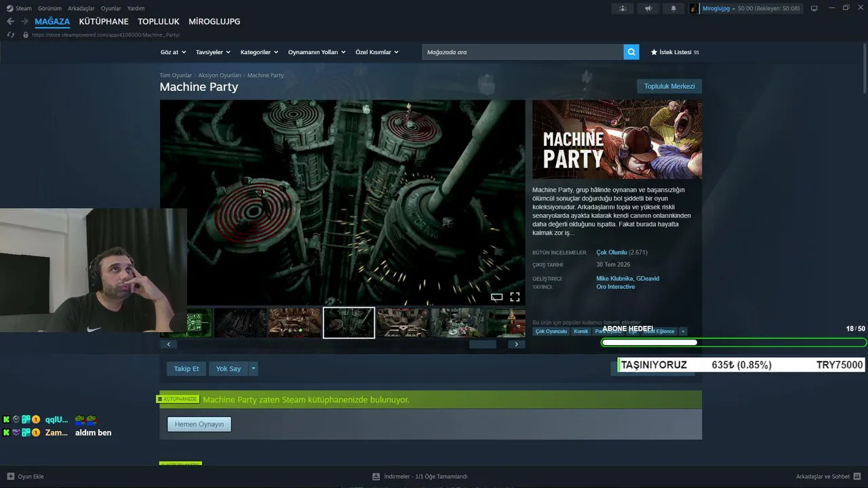868x488 pixels.
Task: Open the Arkadaşlar menu
Action: click(81, 8)
